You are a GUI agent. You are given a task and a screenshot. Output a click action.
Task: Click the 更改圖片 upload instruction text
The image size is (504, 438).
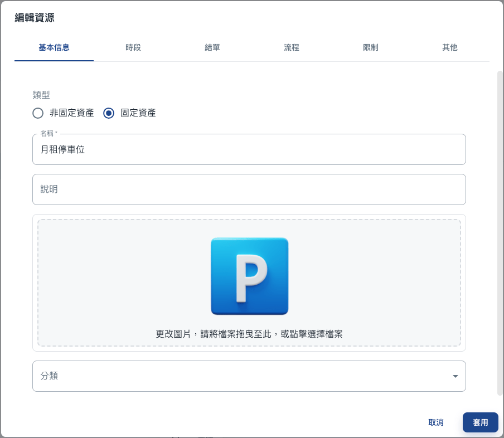pos(249,334)
